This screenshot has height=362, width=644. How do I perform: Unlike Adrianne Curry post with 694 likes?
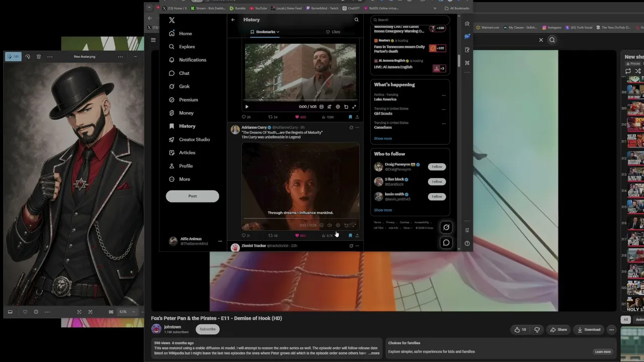point(301,235)
